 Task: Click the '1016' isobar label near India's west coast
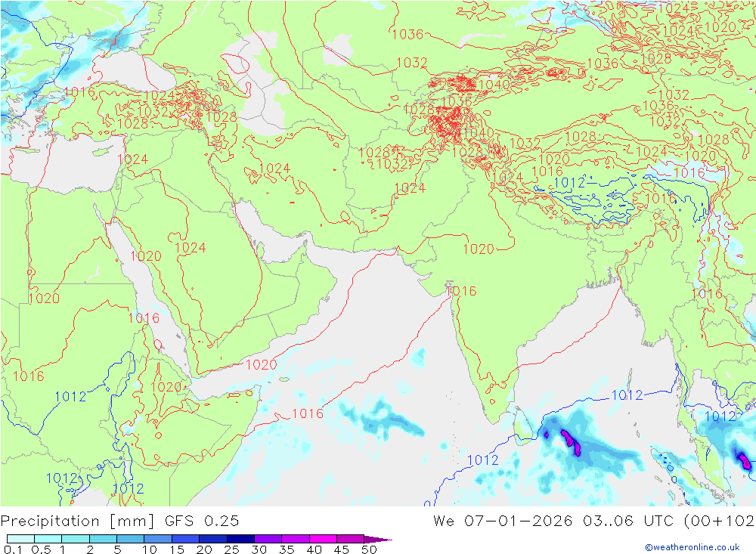[461, 291]
